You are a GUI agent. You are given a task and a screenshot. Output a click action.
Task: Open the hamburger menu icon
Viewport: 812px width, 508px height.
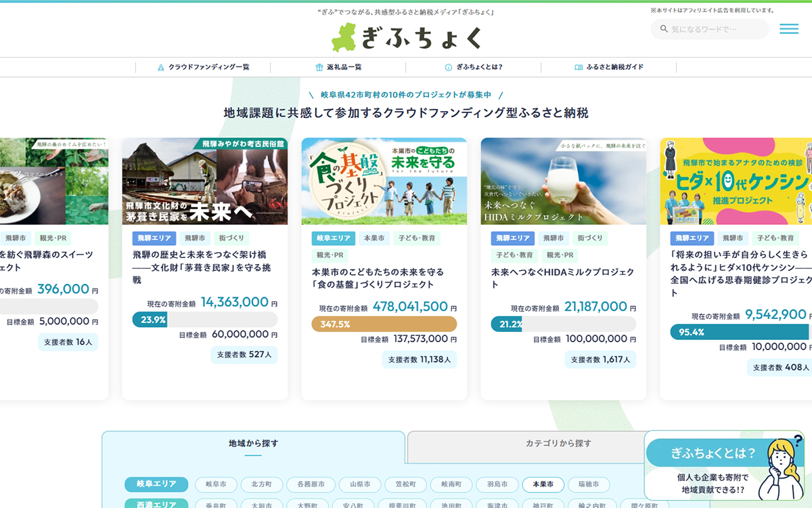788,29
